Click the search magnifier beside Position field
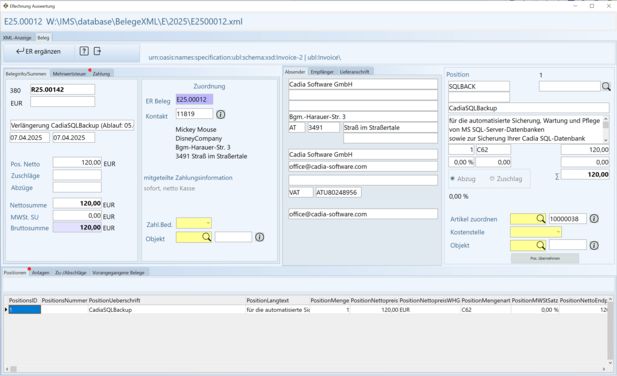 pyautogui.click(x=606, y=86)
